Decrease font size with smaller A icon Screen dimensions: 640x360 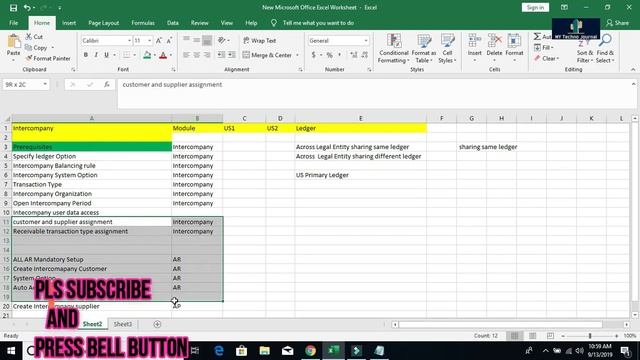click(169, 40)
